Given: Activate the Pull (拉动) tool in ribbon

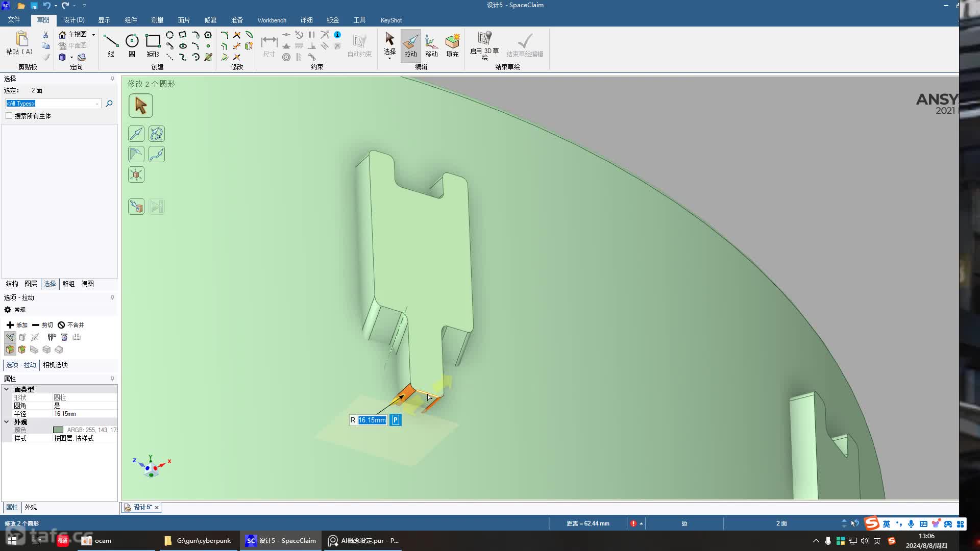Looking at the screenshot, I should point(410,45).
